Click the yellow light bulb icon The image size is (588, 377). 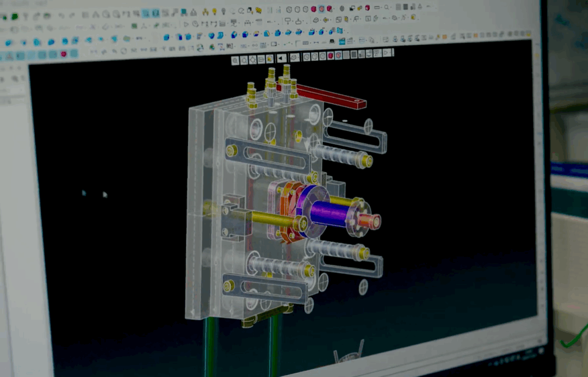[214, 11]
